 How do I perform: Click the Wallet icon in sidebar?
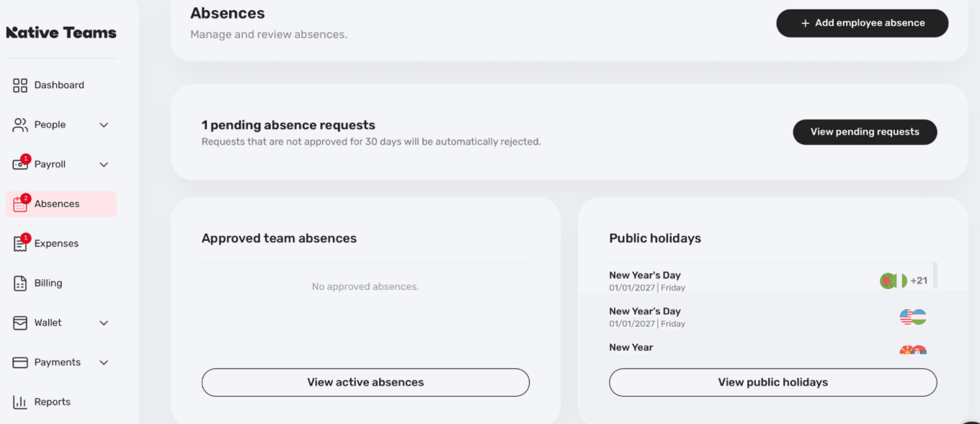click(20, 322)
